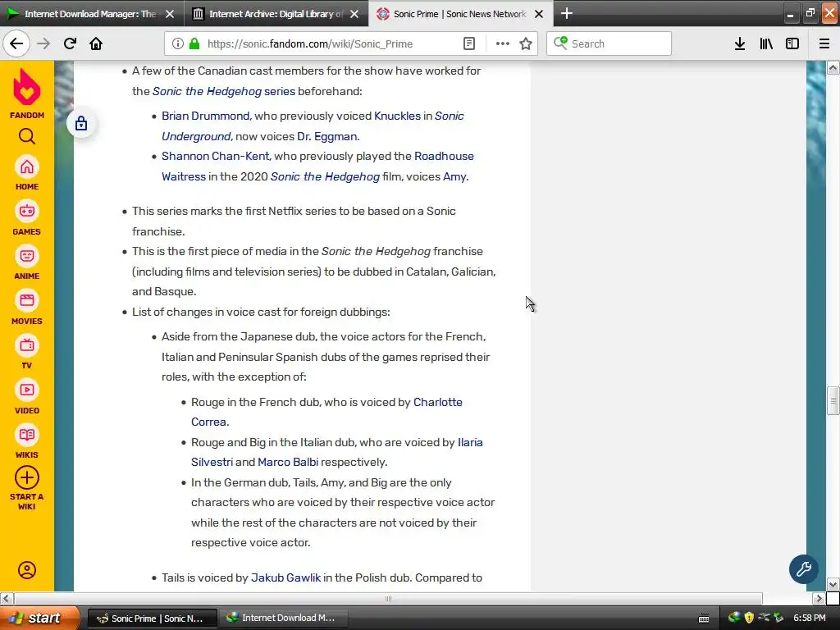Toggle the sidebar view icon
This screenshot has height=630, width=840.
tap(792, 44)
